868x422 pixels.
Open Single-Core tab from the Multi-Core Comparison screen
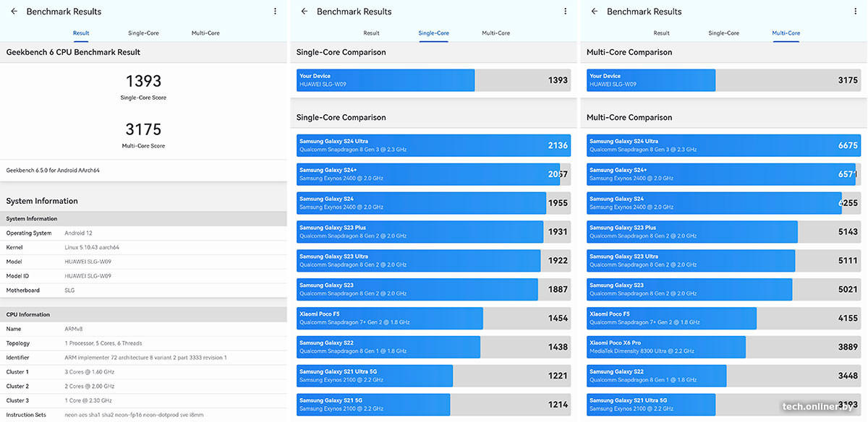[723, 33]
